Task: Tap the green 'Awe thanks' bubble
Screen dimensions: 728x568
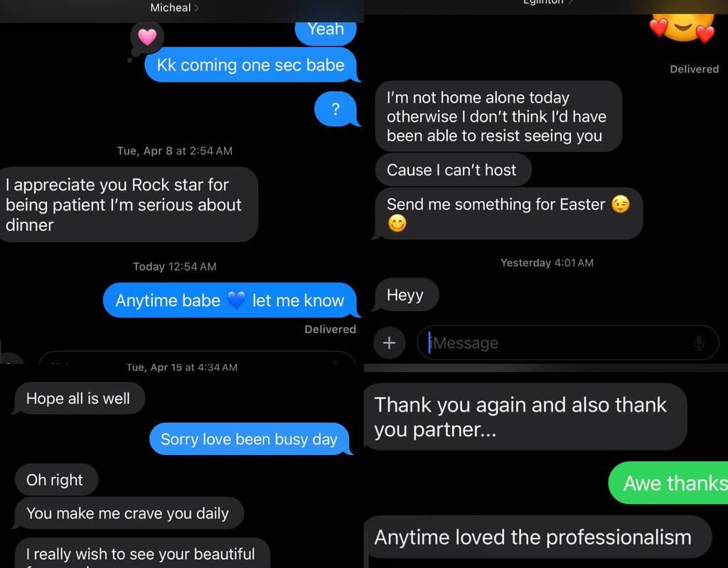Action: [x=668, y=483]
